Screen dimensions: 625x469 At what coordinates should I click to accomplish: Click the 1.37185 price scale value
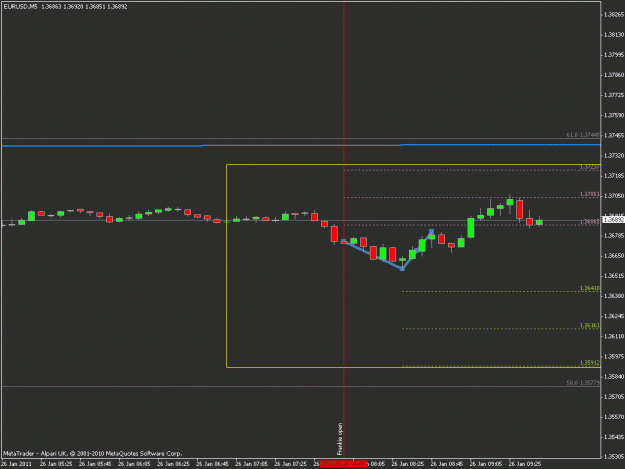tap(614, 175)
